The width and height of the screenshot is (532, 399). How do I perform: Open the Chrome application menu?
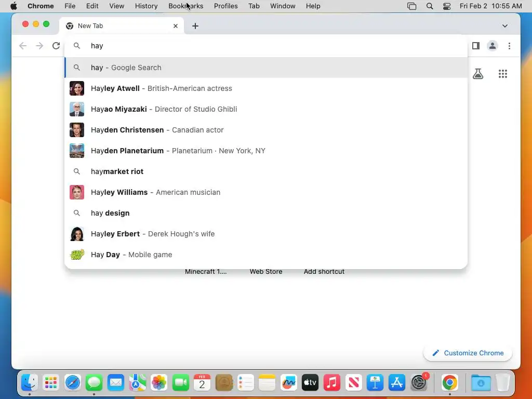pos(41,6)
